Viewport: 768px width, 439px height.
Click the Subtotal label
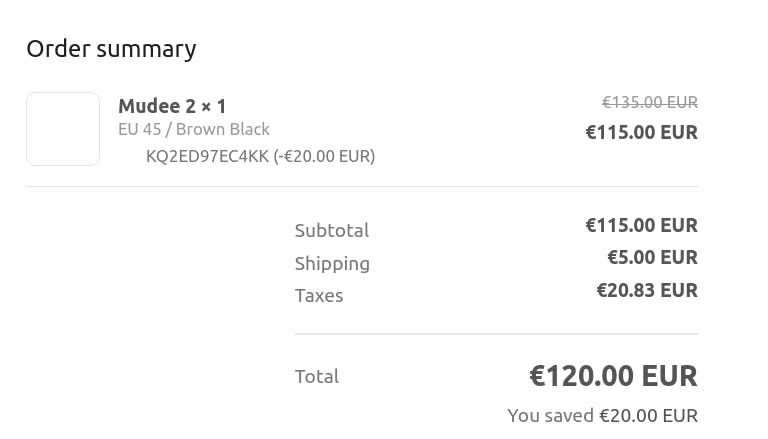point(332,230)
